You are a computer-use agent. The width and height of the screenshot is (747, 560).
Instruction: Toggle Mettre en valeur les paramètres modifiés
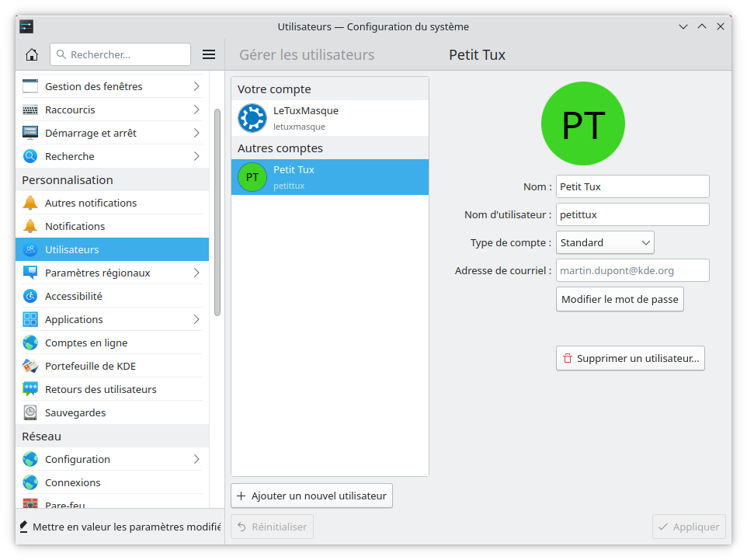click(x=120, y=527)
